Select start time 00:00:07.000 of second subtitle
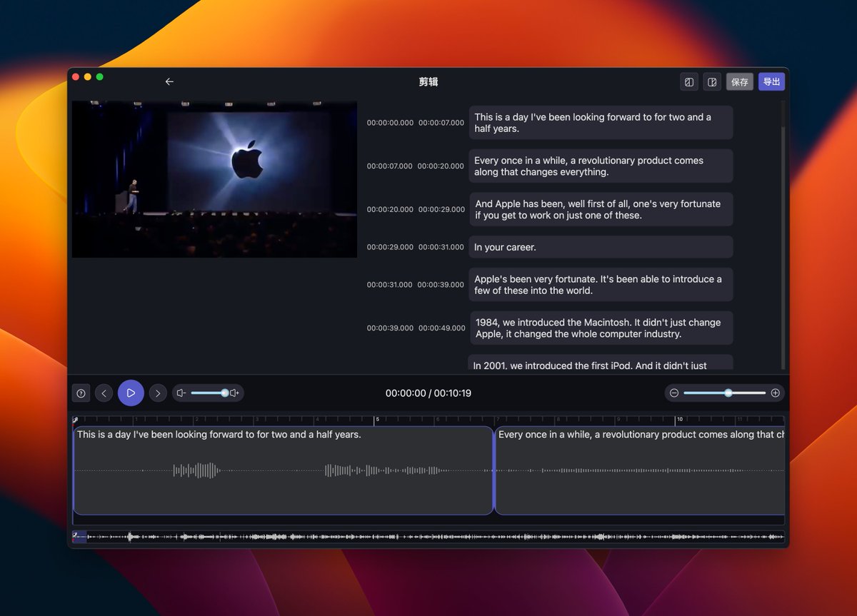Screen dimensions: 857x616 [x=390, y=166]
